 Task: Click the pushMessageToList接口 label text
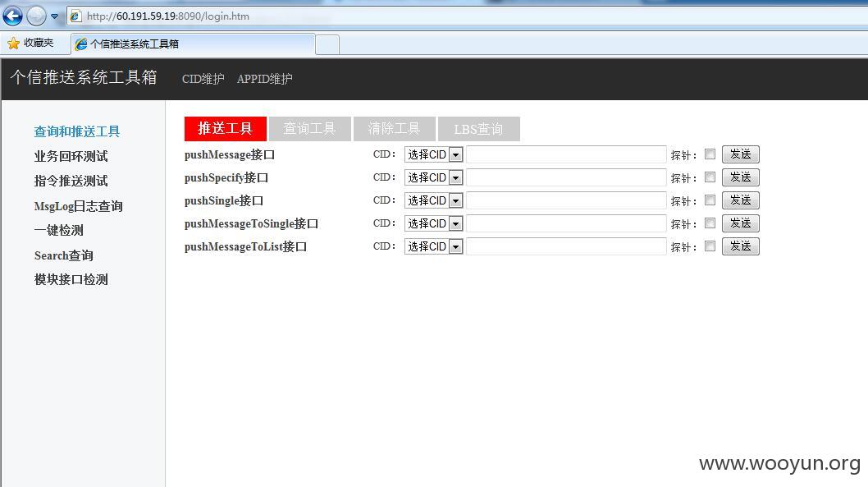point(246,247)
